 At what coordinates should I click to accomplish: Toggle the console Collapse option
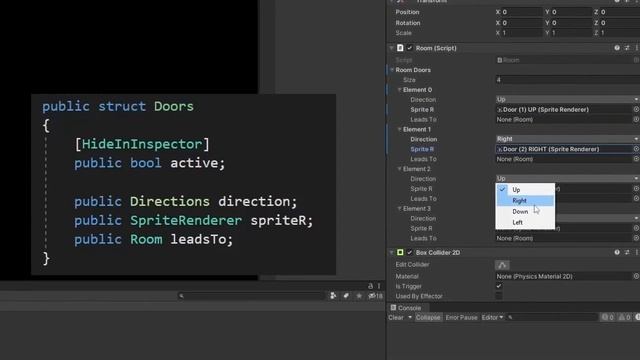tap(428, 317)
